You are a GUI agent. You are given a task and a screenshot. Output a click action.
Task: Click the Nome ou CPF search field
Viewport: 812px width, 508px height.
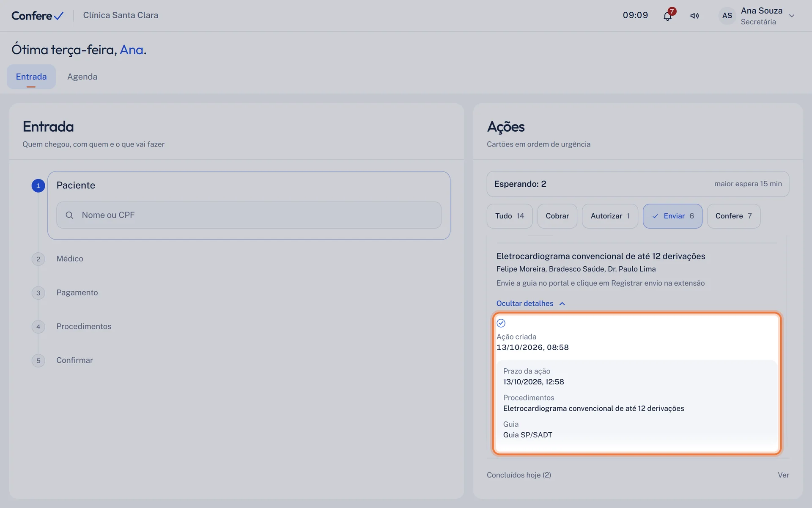pyautogui.click(x=249, y=215)
